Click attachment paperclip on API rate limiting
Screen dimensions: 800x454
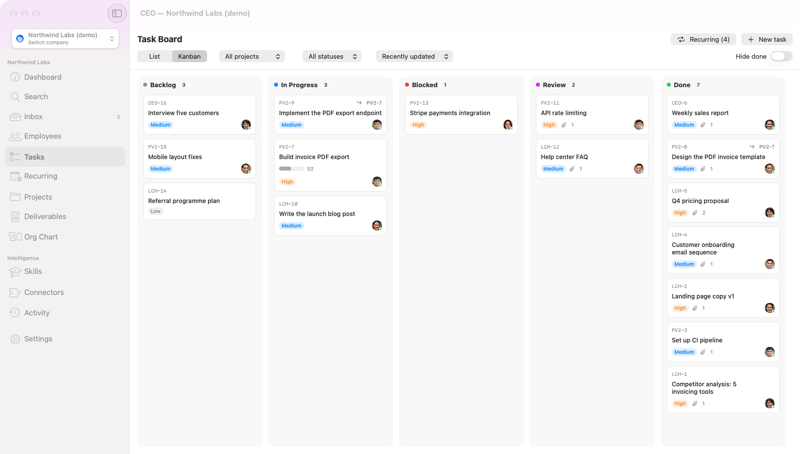(x=564, y=125)
